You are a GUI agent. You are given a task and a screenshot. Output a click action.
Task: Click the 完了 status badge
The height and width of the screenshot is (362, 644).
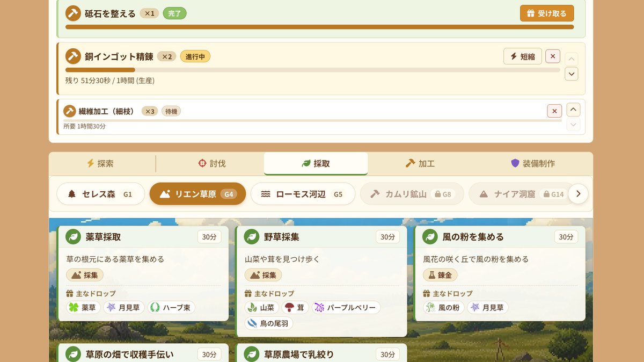(174, 13)
